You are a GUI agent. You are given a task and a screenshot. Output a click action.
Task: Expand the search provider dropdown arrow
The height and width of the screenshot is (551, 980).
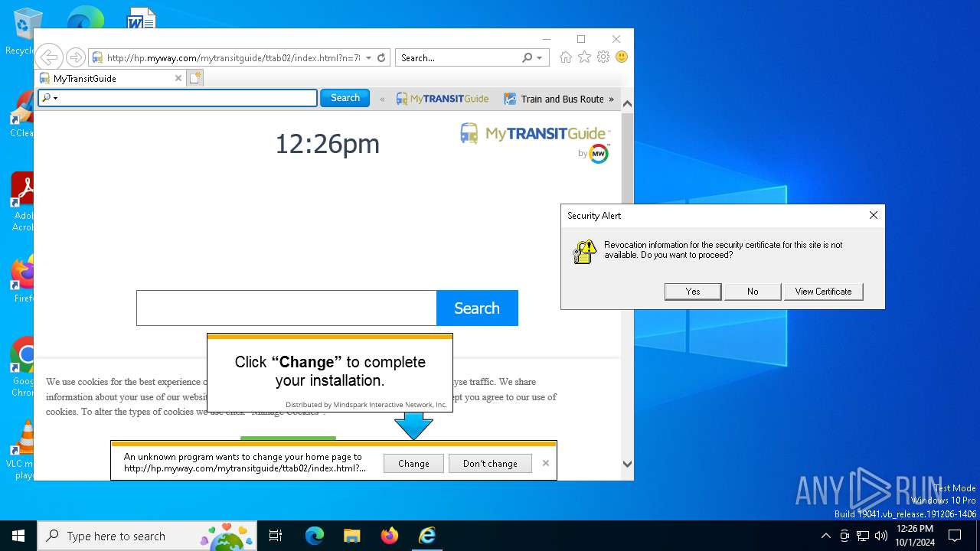539,57
